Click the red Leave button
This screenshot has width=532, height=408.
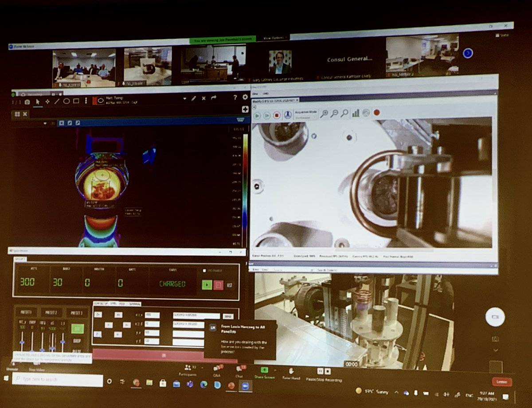(x=501, y=382)
